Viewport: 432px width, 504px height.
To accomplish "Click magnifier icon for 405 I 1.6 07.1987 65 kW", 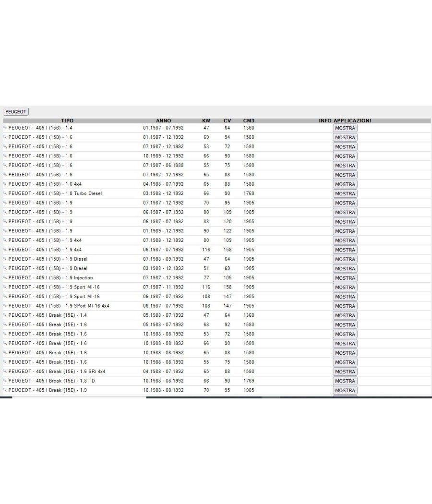I will click(x=5, y=175).
